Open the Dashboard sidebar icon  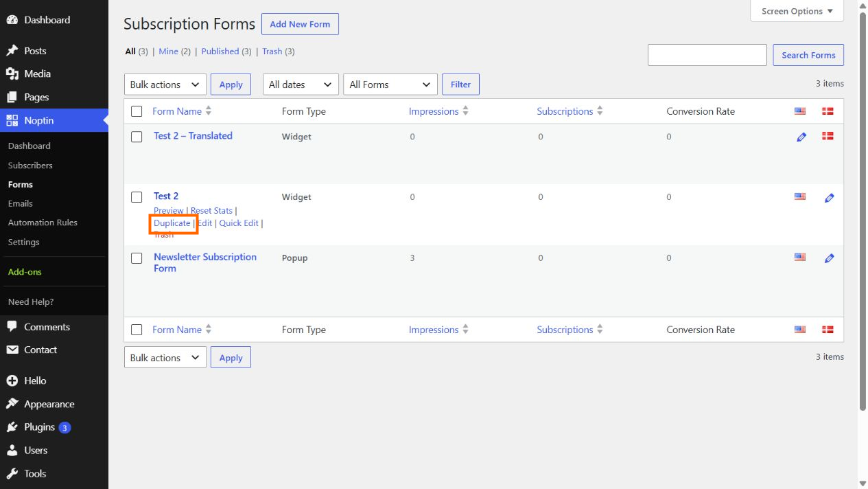coord(12,20)
